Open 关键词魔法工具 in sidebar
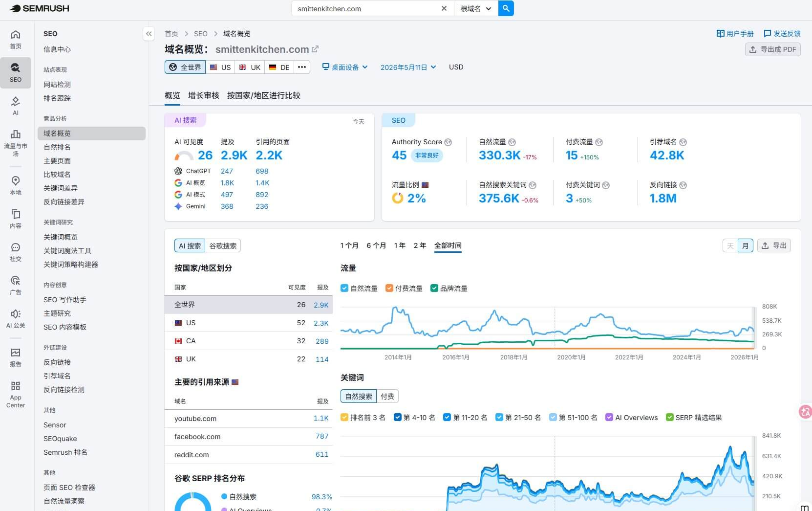Screen dimensions: 812x511 (x=67, y=251)
